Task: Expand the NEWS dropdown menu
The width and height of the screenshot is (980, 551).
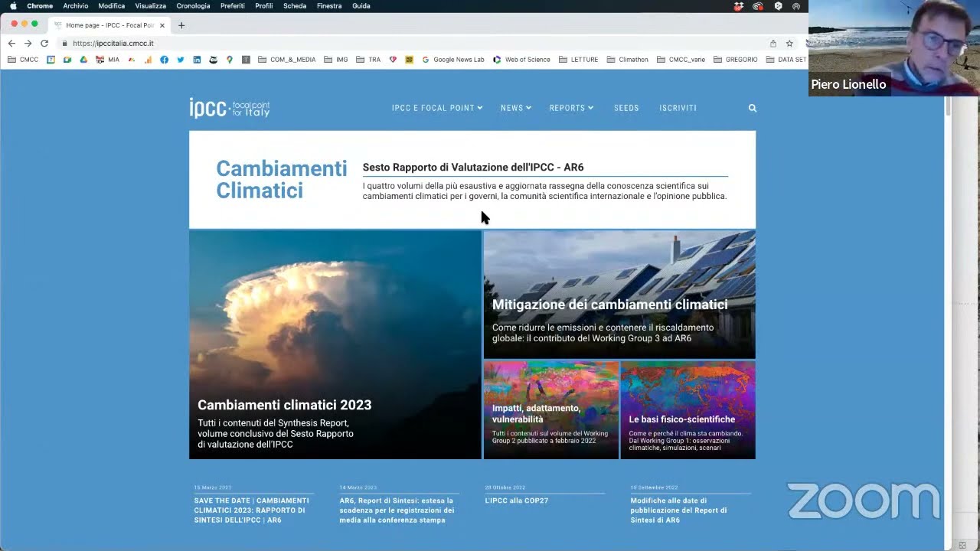Action: point(516,108)
